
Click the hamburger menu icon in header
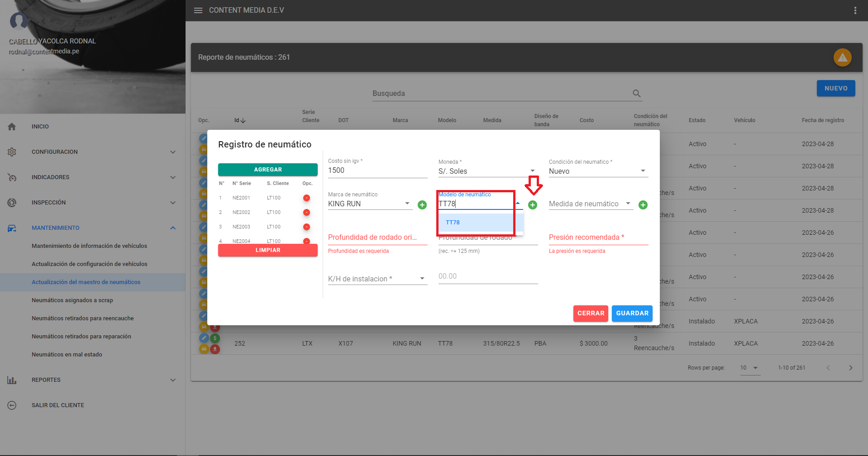point(198,10)
